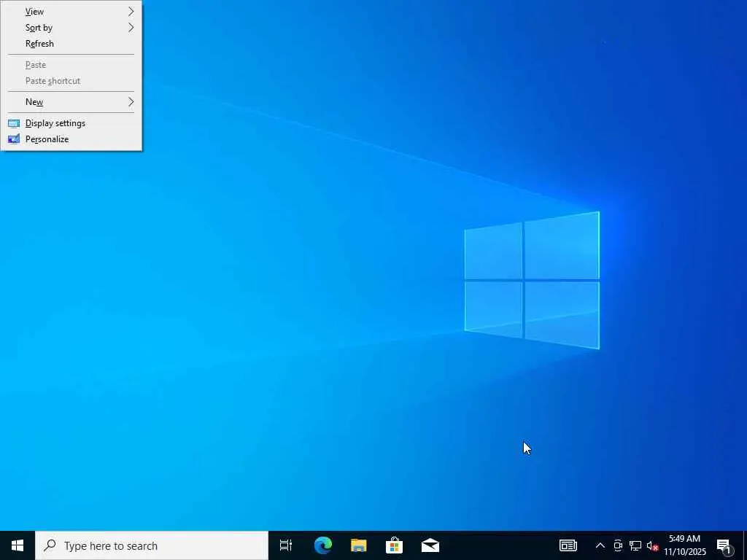The width and height of the screenshot is (747, 560).
Task: Select Personalize in the context menu
Action: coord(71,139)
